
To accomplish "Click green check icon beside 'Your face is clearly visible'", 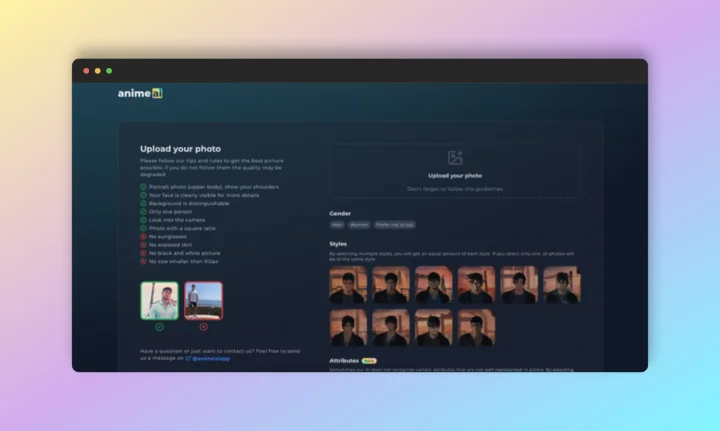I will pos(143,195).
